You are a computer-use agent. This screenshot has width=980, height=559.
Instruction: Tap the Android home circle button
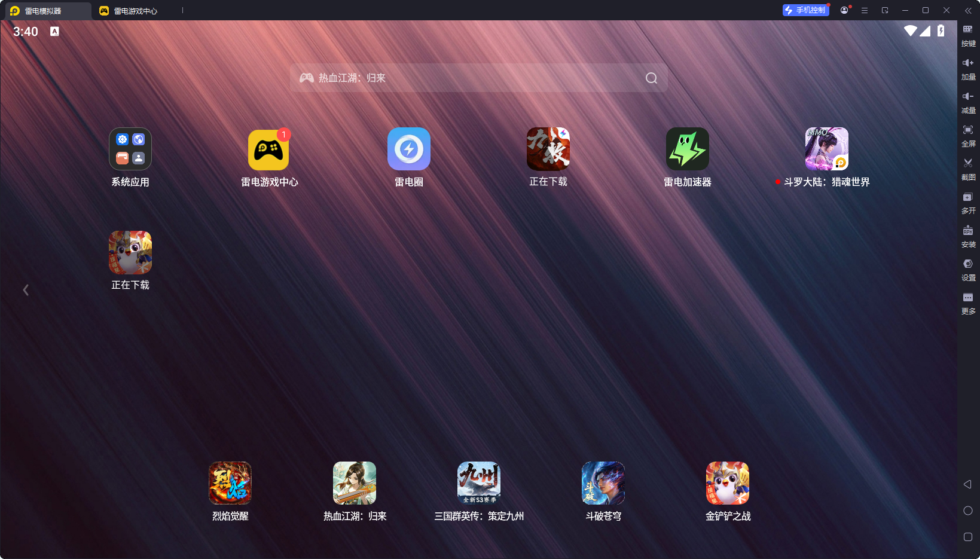(x=968, y=511)
